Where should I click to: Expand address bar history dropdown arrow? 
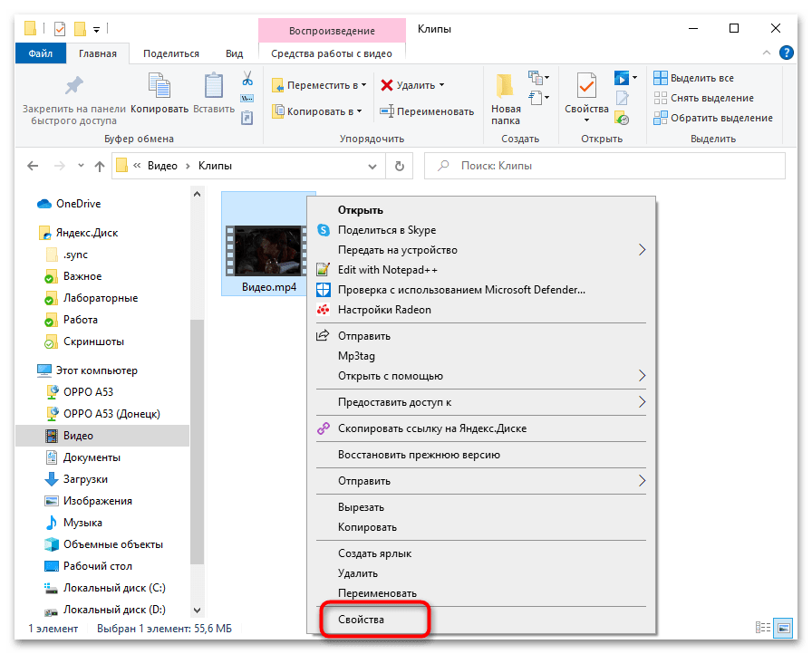coord(373,167)
